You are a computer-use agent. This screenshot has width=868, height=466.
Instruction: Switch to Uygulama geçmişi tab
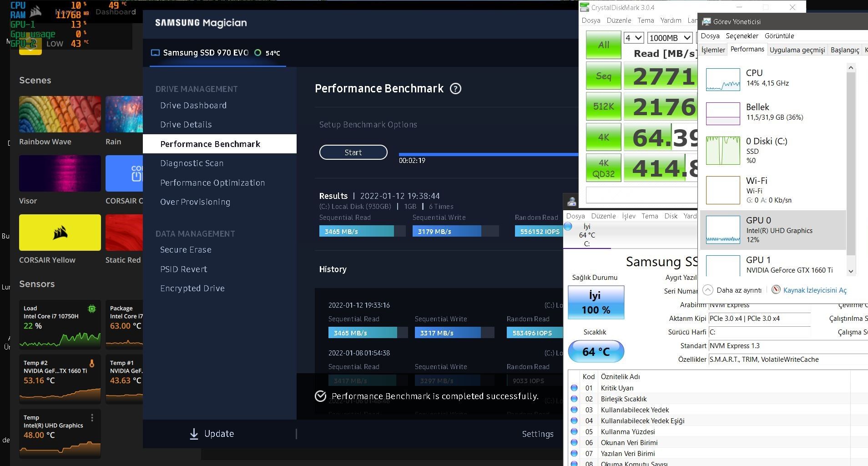[x=797, y=50]
